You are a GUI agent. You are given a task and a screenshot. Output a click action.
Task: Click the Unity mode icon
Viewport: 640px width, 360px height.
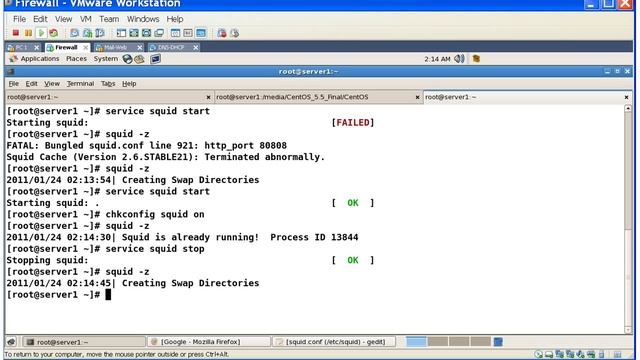pyautogui.click(x=159, y=33)
